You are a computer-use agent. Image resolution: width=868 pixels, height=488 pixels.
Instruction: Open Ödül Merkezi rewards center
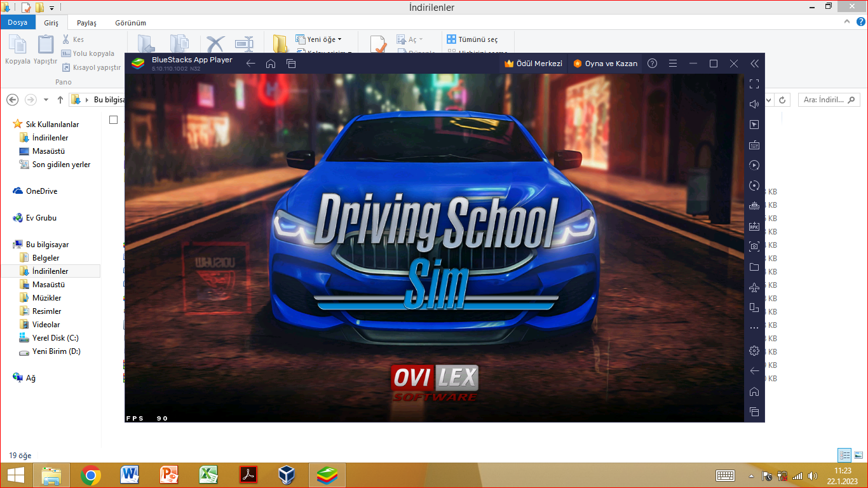(533, 64)
